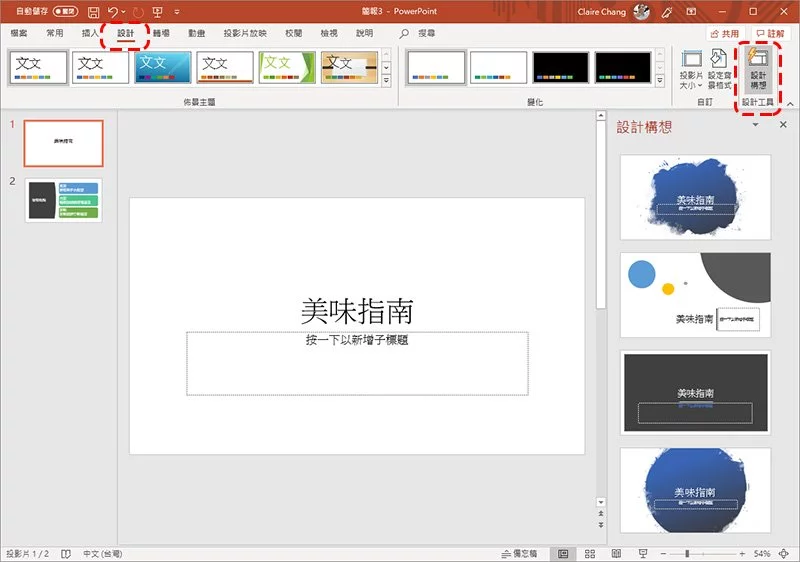Open the 檢視 ribbon tab

pos(329,33)
